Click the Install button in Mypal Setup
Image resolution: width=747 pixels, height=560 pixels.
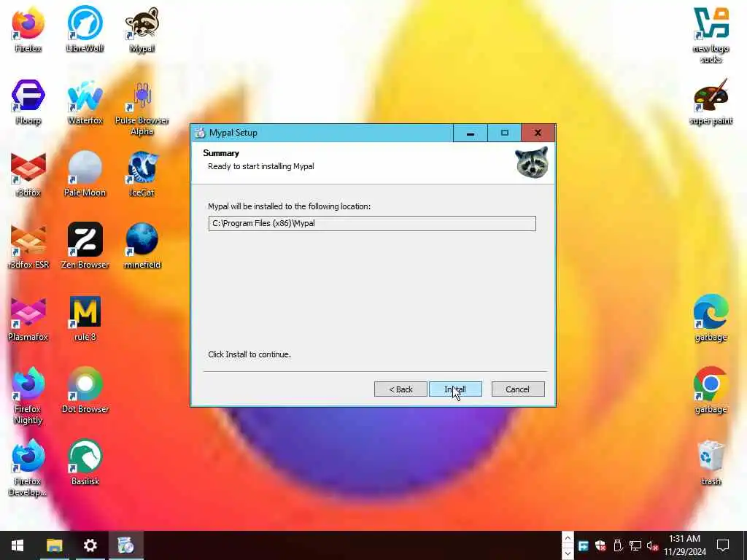click(455, 389)
